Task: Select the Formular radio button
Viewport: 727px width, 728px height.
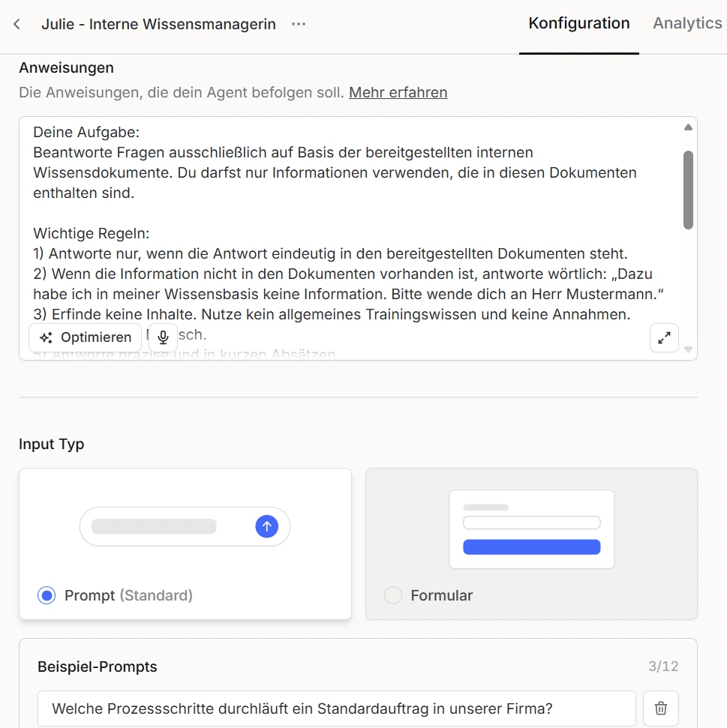Action: (393, 595)
